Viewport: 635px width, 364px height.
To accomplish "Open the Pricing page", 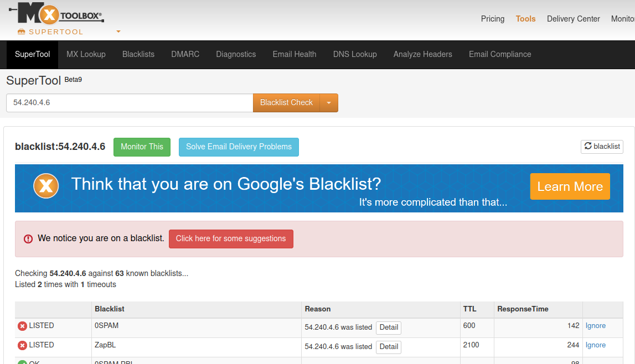I will coord(493,19).
